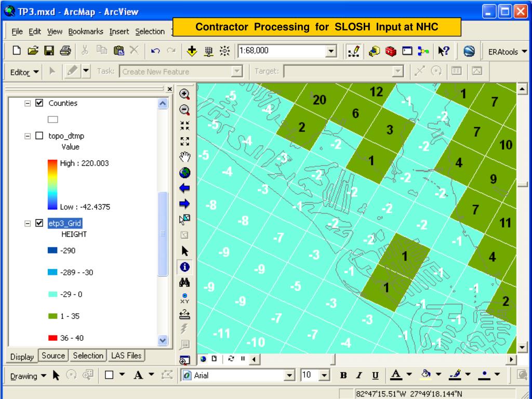532x399 pixels.
Task: Switch to the LAS Files tab
Action: click(126, 355)
